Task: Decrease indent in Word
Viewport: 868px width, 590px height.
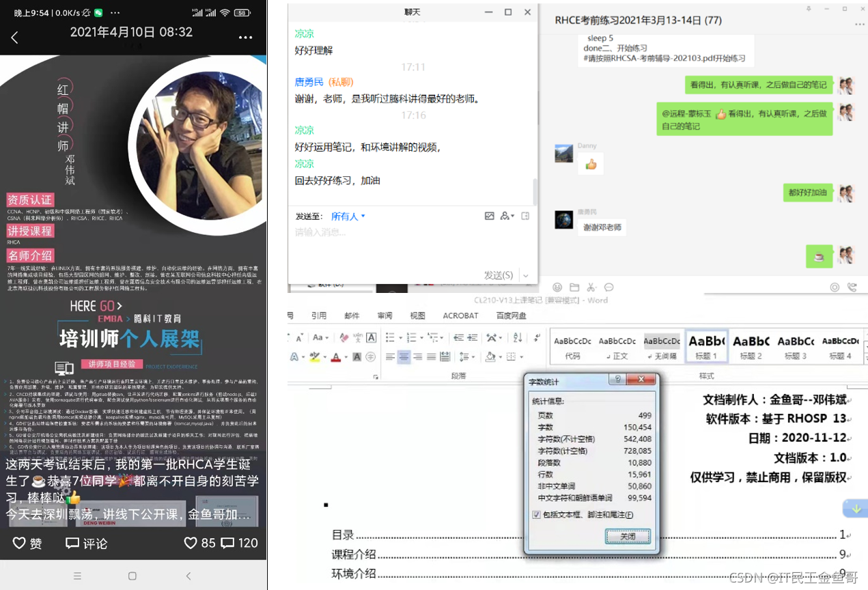Action: [458, 337]
